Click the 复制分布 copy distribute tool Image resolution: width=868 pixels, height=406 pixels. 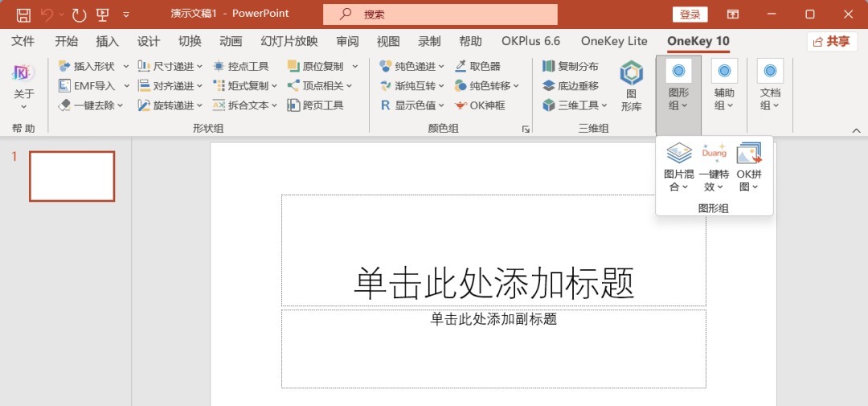pos(570,66)
